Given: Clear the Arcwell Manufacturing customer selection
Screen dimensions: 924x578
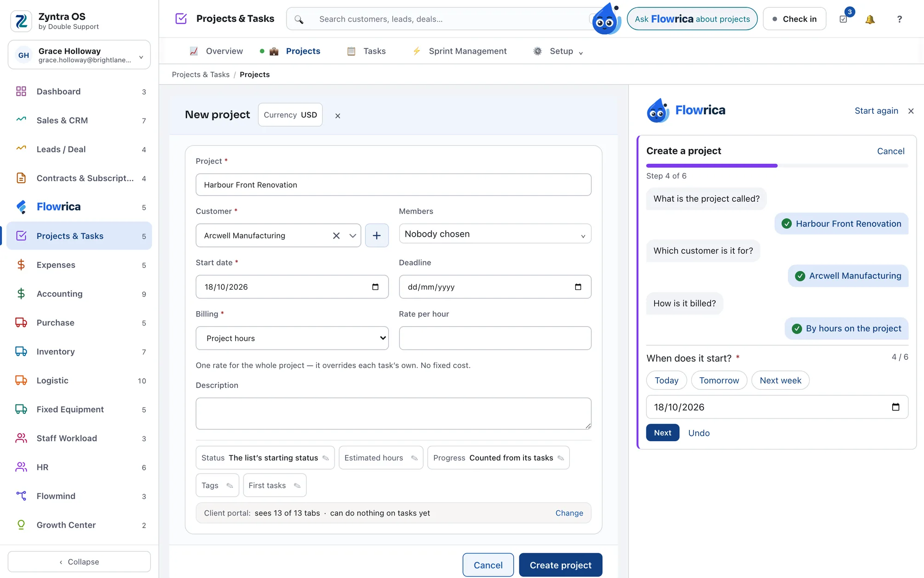Looking at the screenshot, I should 336,236.
